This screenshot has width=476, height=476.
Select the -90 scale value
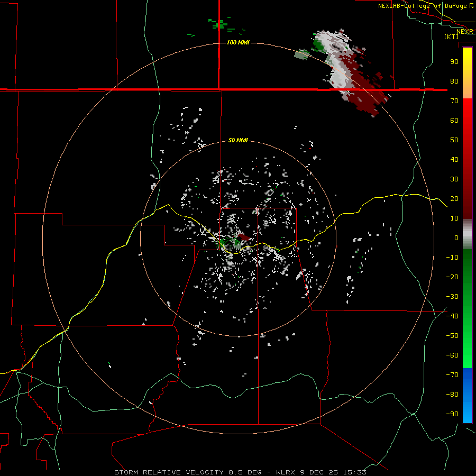pos(452,414)
